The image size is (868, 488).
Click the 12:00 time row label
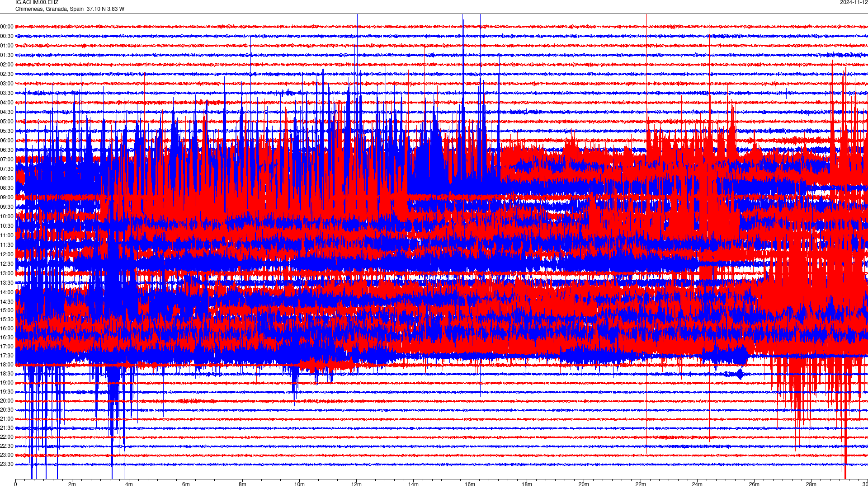tap(7, 254)
